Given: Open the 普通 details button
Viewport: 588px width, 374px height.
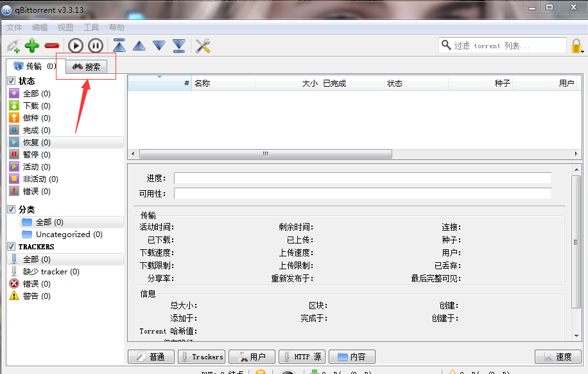Looking at the screenshot, I should 151,357.
